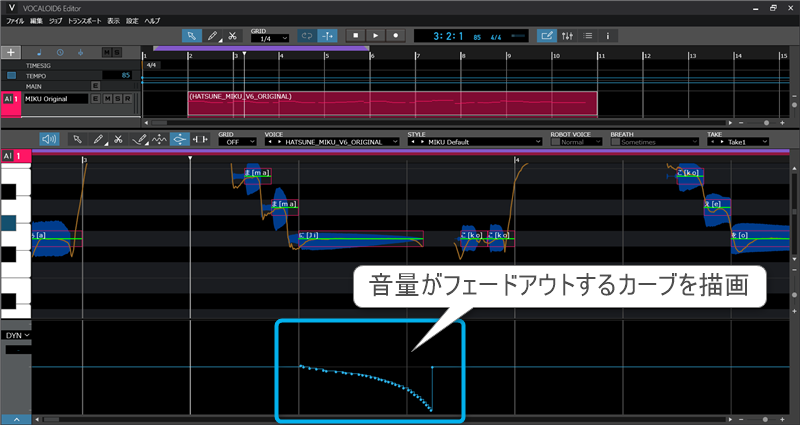The width and height of the screenshot is (800, 425).
Task: Click the song position display 3:2:1
Action: [448, 36]
